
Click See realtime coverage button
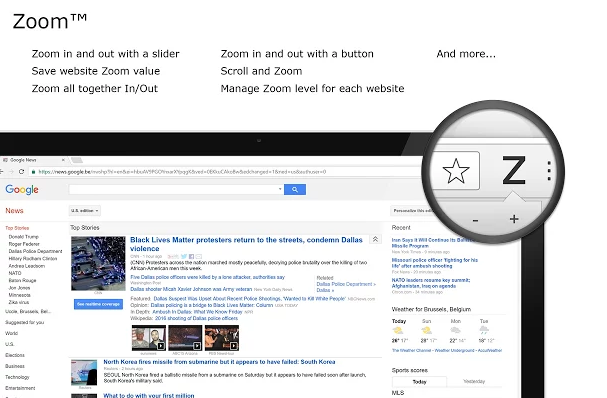coord(98,304)
